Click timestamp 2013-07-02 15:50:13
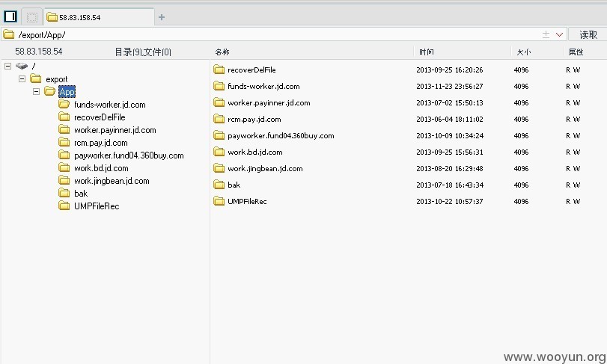 pyautogui.click(x=449, y=103)
